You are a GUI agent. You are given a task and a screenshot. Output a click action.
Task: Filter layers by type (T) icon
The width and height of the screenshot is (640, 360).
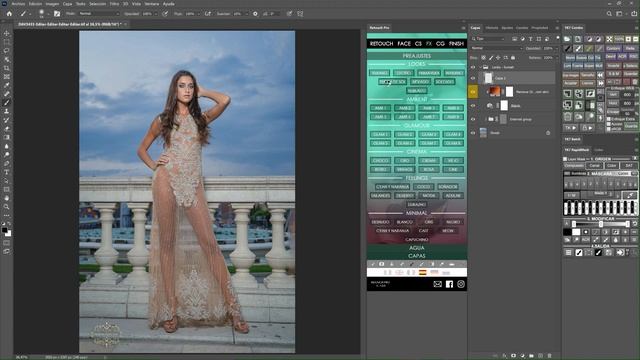point(530,39)
